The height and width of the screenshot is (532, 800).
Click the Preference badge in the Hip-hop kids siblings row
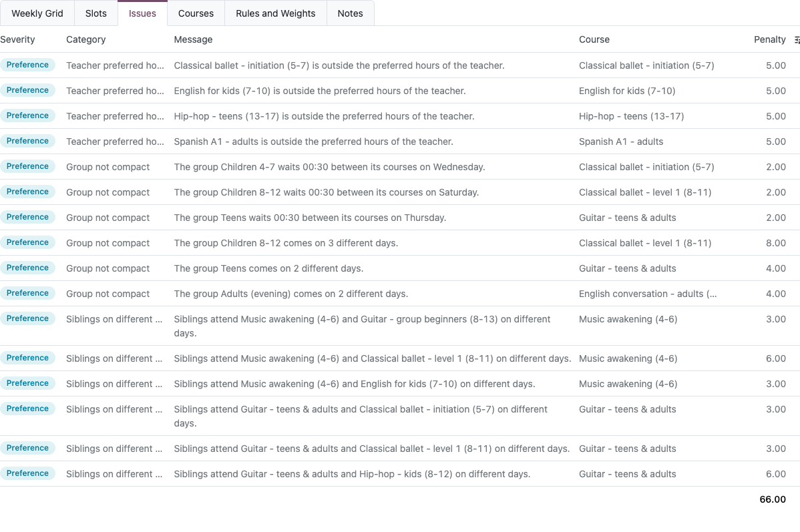point(27,474)
